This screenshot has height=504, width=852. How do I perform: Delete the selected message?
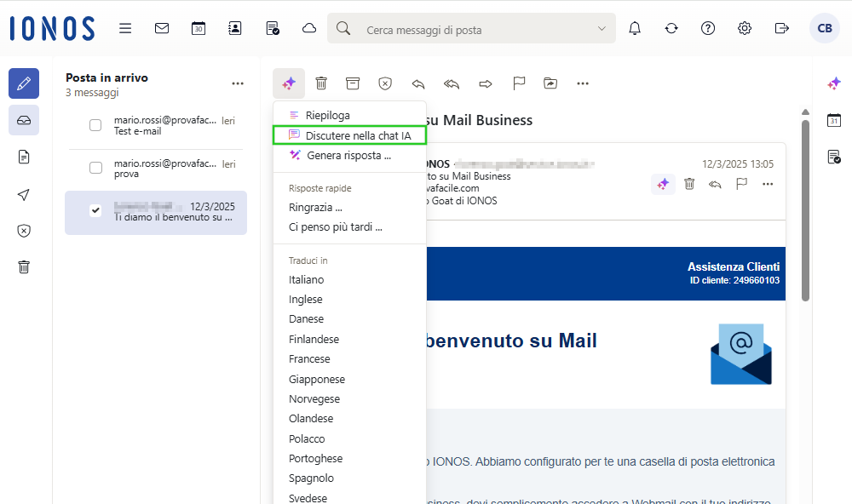click(x=321, y=83)
